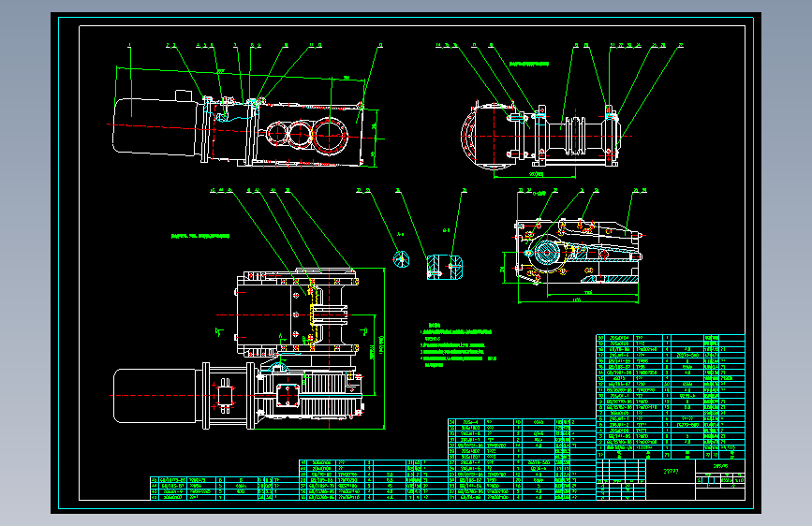Click the largest circular bore in gearbox side view
Image resolution: width=812 pixels, height=526 pixels.
(330, 135)
